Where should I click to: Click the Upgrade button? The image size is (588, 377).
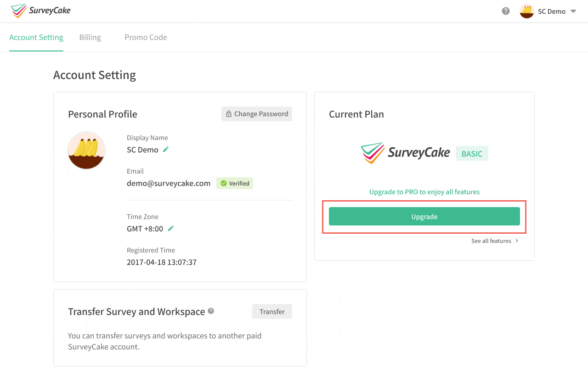click(x=424, y=216)
